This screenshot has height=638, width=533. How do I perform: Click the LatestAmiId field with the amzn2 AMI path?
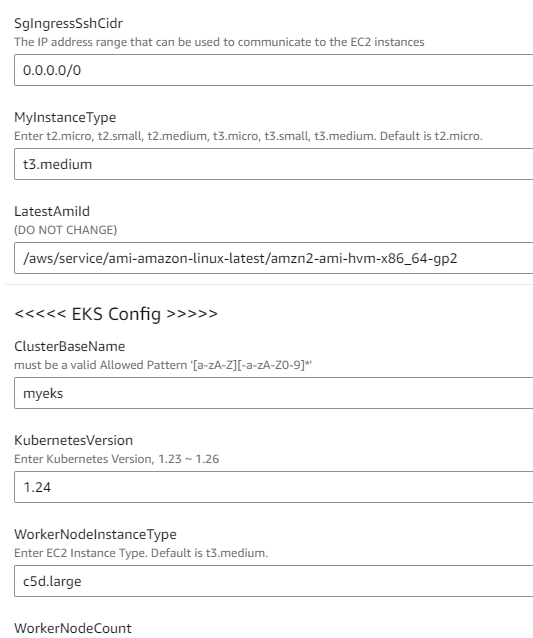click(x=273, y=258)
